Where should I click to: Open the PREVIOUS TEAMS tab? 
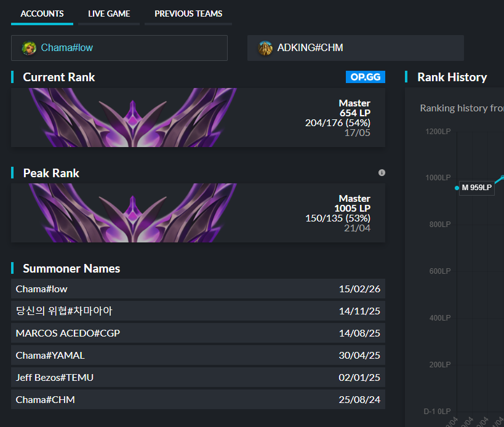point(188,14)
